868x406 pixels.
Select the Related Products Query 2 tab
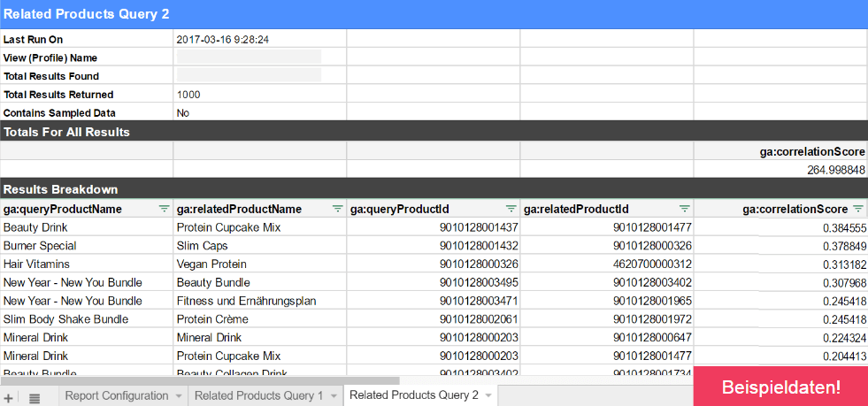click(x=413, y=395)
